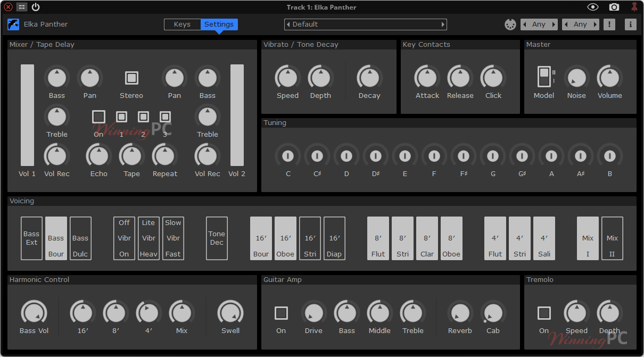
Task: Click the red pin icon
Action: pos(634,7)
